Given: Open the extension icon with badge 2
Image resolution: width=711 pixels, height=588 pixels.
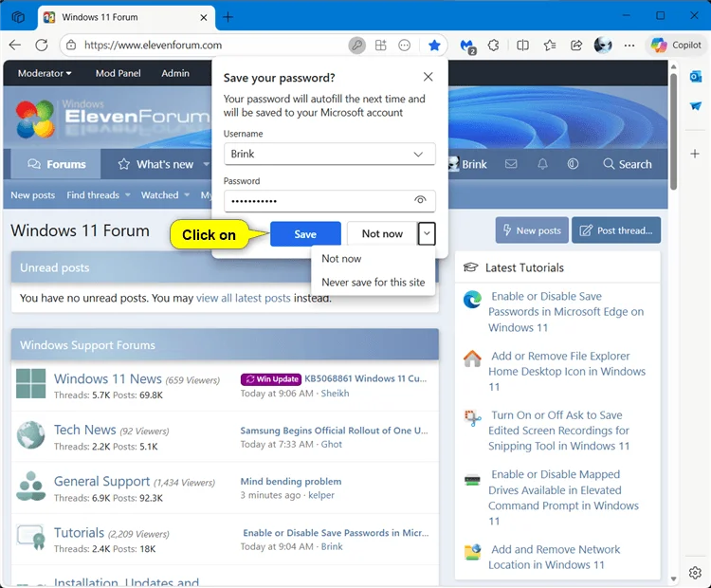Looking at the screenshot, I should tap(467, 46).
